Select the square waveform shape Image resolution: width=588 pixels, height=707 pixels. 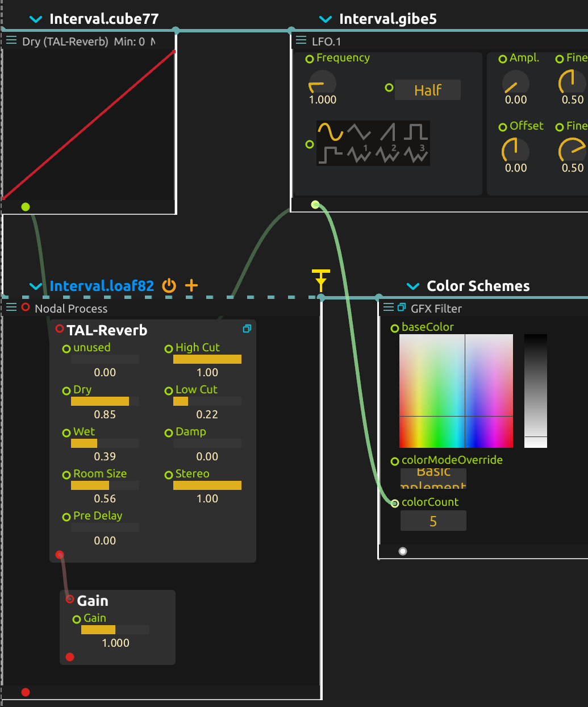click(x=416, y=132)
